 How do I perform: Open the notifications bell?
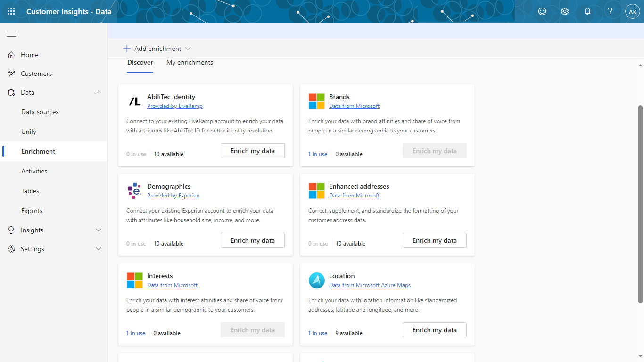587,11
